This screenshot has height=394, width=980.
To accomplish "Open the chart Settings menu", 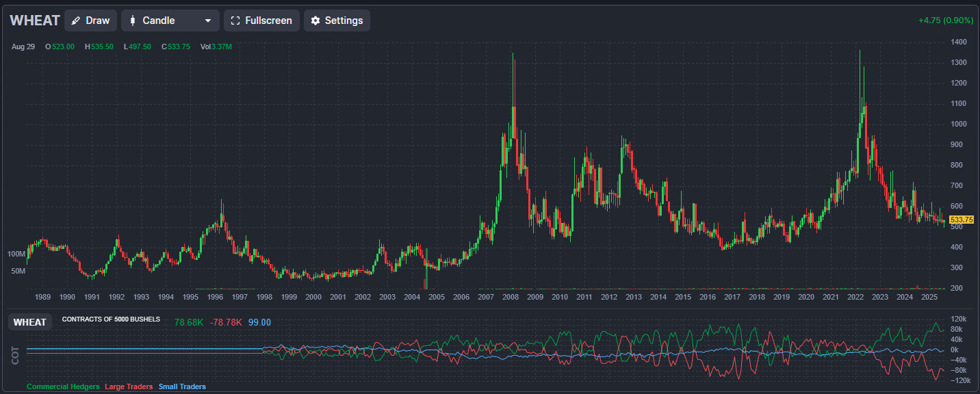I will click(x=337, y=21).
